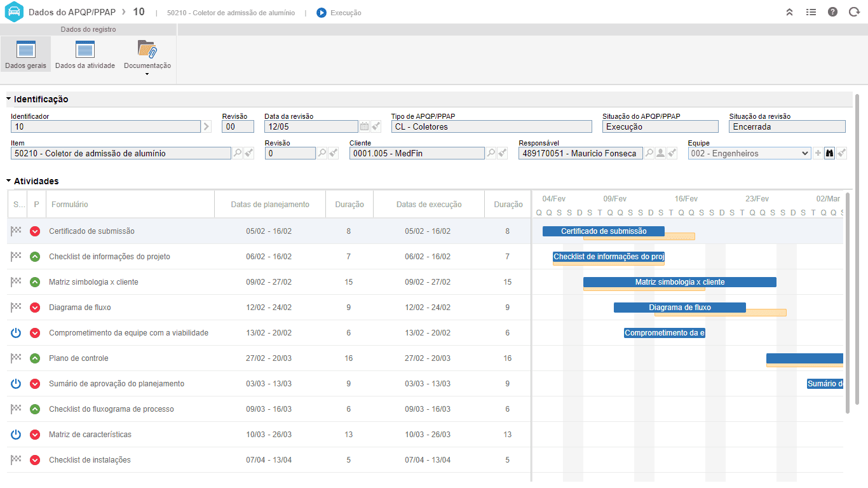Image resolution: width=868 pixels, height=488 pixels.
Task: Select the Checklist de instalações row
Action: 269,460
